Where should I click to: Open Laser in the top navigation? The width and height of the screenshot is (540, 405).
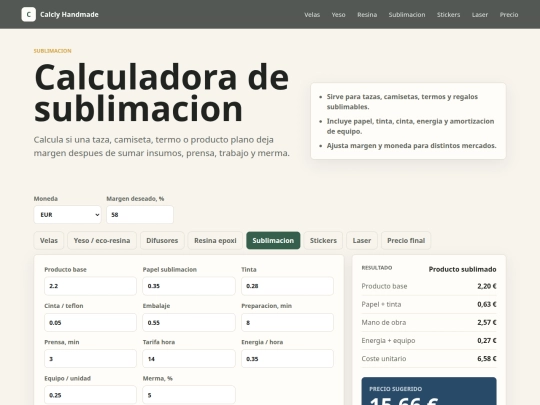[480, 15]
